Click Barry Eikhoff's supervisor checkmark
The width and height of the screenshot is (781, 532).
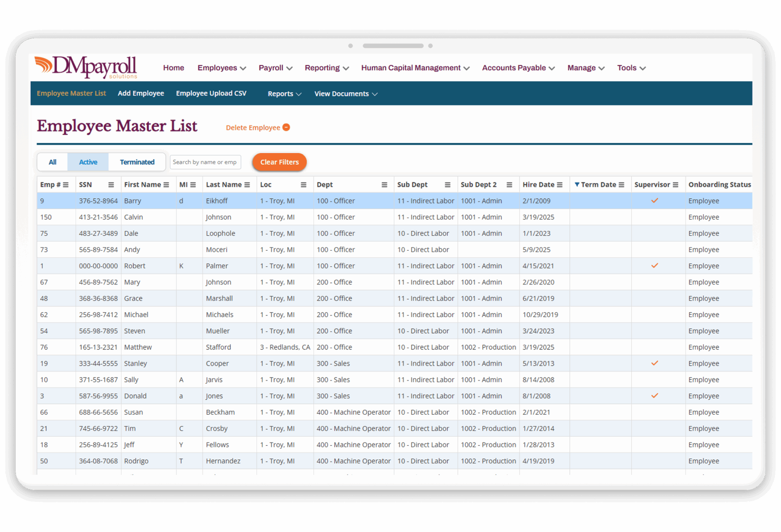click(655, 200)
